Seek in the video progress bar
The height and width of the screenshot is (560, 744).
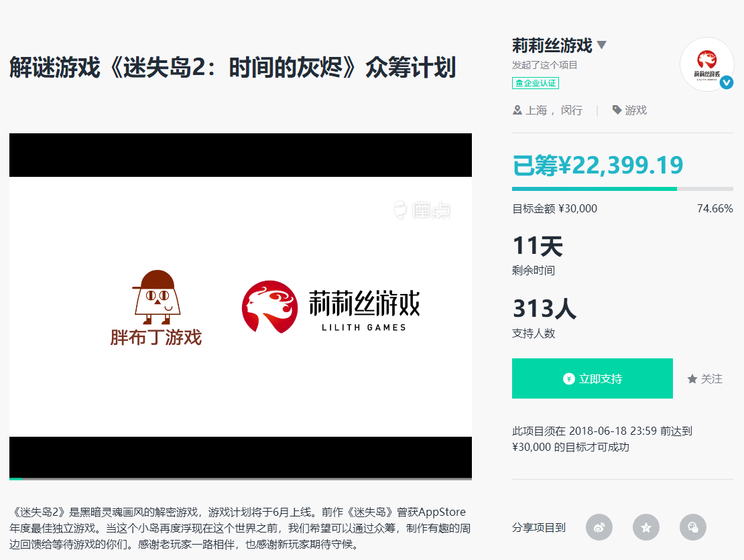click(x=241, y=479)
